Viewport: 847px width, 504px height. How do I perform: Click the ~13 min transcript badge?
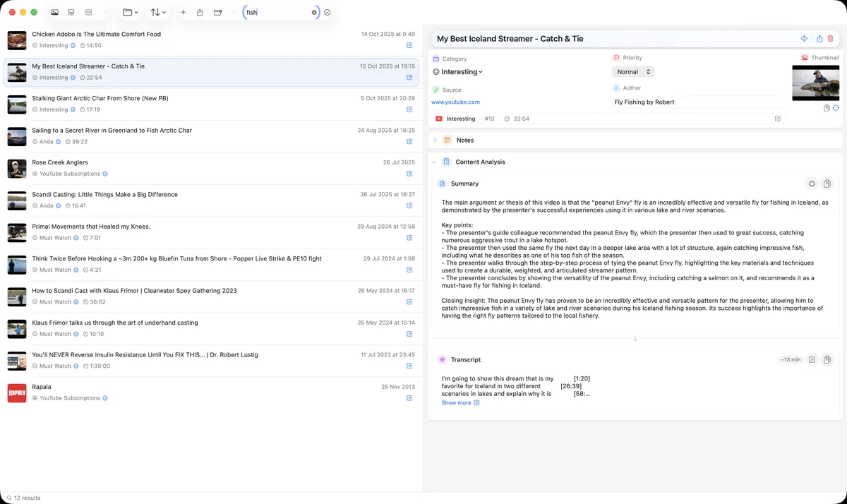click(791, 360)
